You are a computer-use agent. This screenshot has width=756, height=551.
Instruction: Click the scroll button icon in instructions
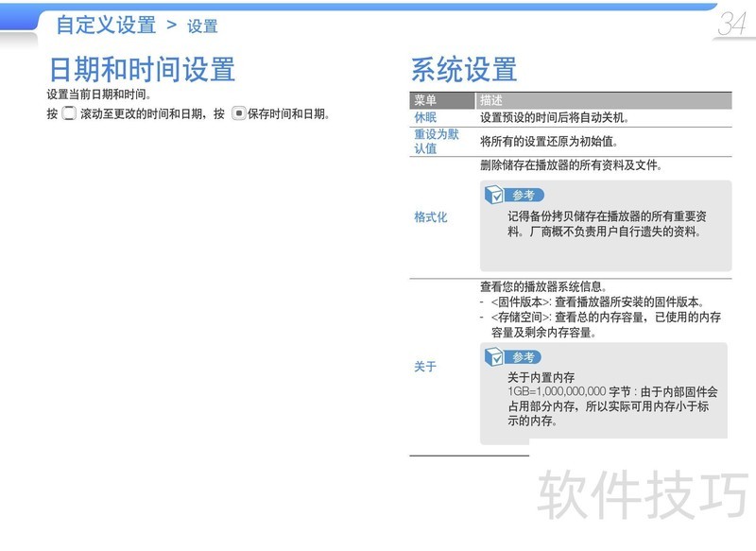pyautogui.click(x=69, y=114)
